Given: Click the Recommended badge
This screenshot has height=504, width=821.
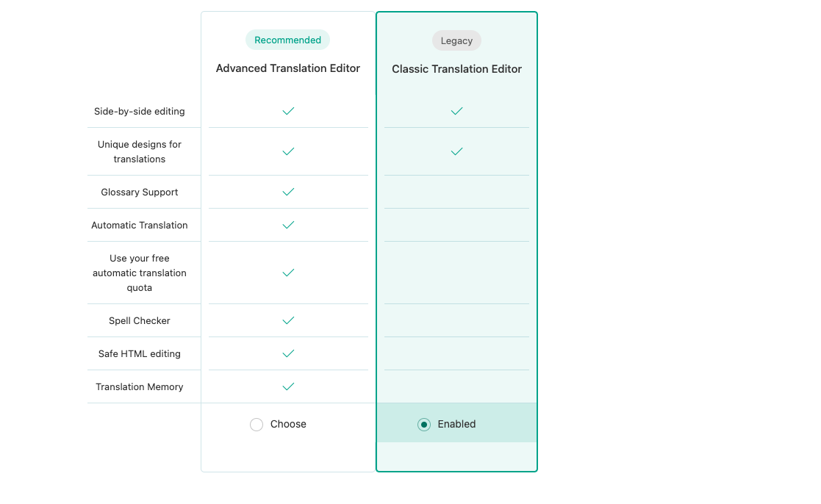Looking at the screenshot, I should [x=287, y=40].
